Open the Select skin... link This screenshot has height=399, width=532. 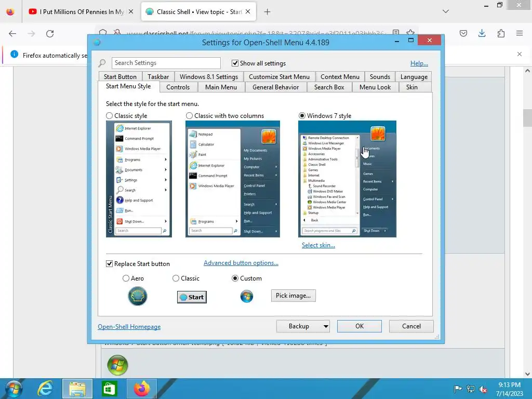click(318, 245)
